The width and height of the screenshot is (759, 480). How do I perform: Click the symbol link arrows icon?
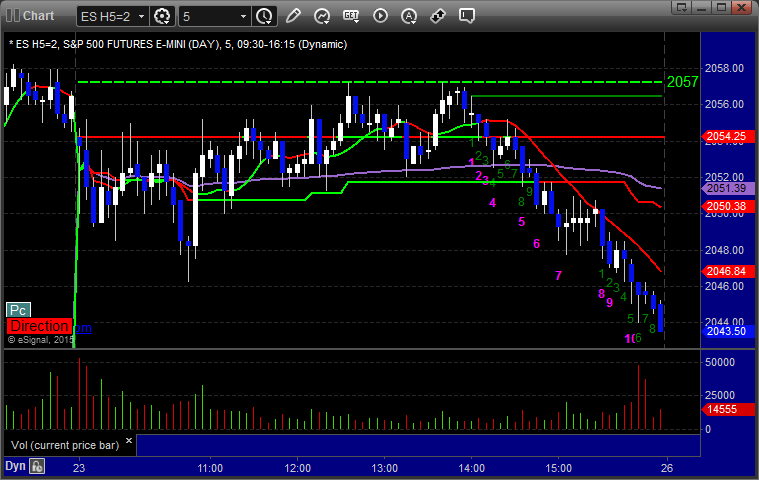coord(438,16)
